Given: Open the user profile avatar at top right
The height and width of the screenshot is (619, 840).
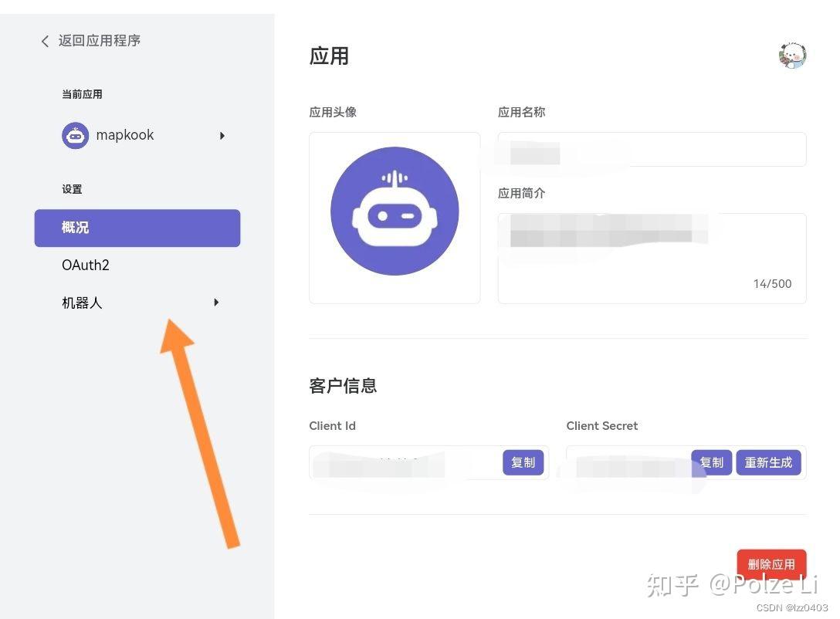Looking at the screenshot, I should coord(792,55).
